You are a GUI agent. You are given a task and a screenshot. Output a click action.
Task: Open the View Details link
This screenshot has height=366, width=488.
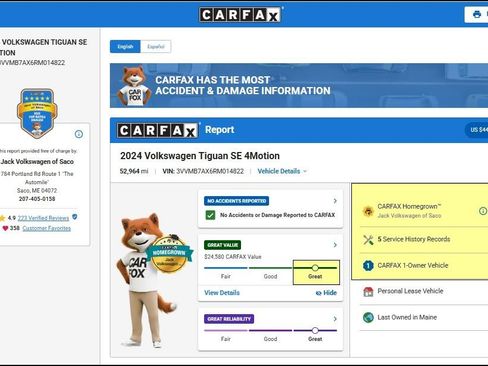(x=222, y=293)
